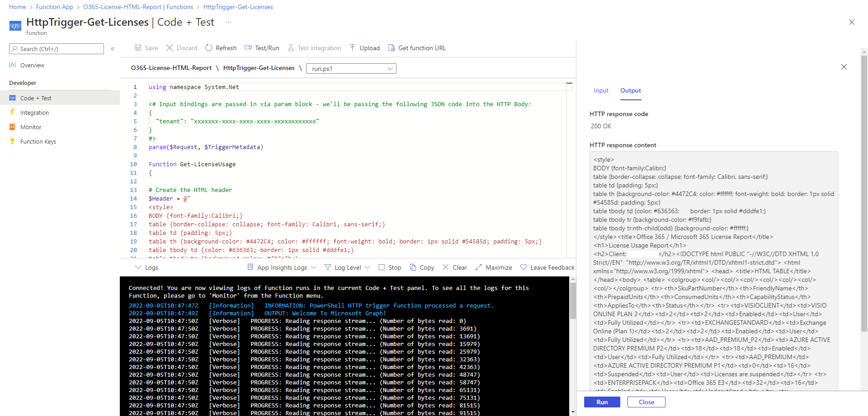Collapse the Logs panel chevron

pyautogui.click(x=138, y=267)
